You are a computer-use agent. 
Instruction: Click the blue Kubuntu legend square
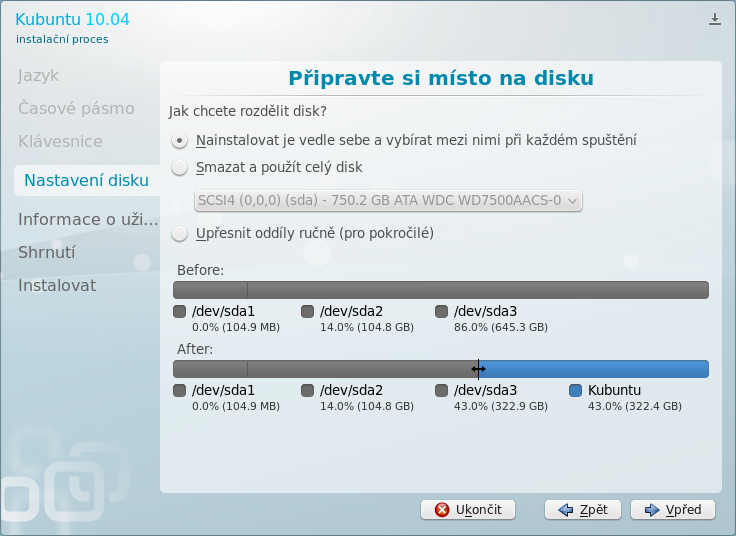pyautogui.click(x=575, y=391)
